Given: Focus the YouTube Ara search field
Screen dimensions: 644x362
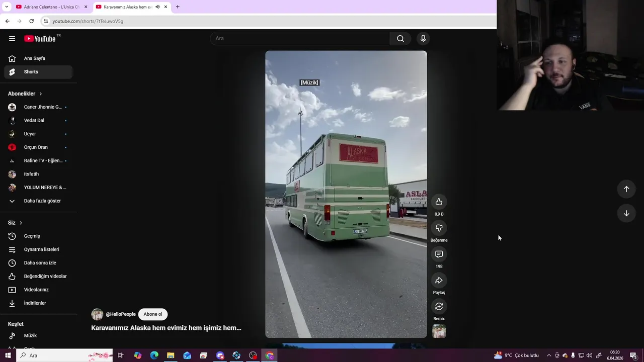Looking at the screenshot, I should tap(300, 39).
